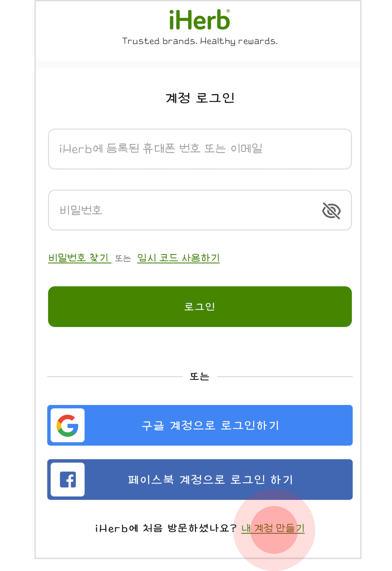Click the small 또는 text between the links
This screenshot has height=571, width=392.
tap(123, 259)
